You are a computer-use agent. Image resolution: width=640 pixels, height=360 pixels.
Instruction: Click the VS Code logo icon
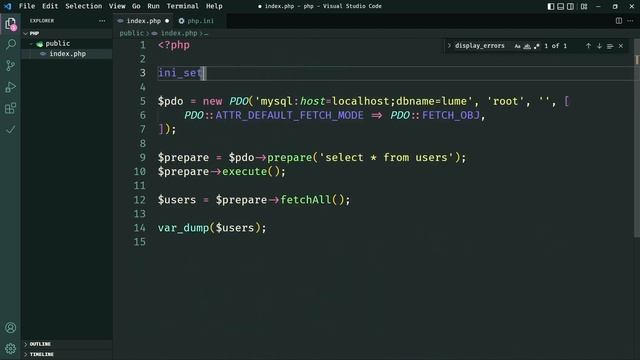pos(8,6)
